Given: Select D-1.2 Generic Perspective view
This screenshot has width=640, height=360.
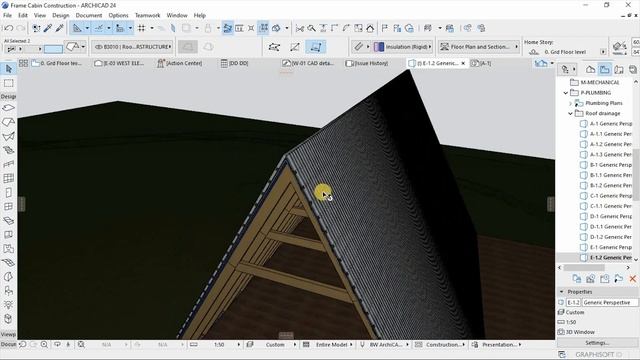Looking at the screenshot, I should (x=606, y=237).
